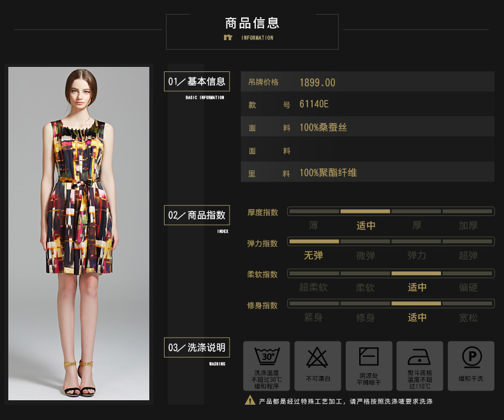Click the highlighted segment of the 厚度指数 bar
504x420 pixels.
[365, 211]
